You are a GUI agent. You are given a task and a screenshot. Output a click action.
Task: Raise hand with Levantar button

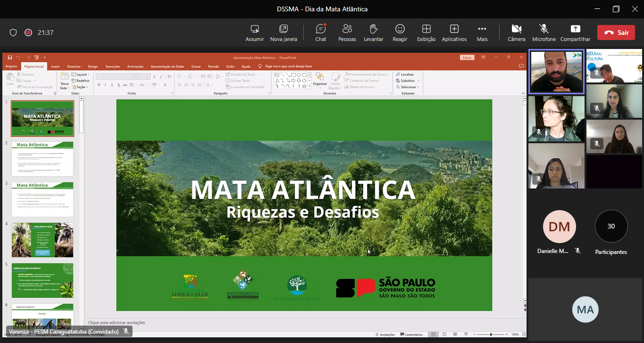click(x=373, y=33)
